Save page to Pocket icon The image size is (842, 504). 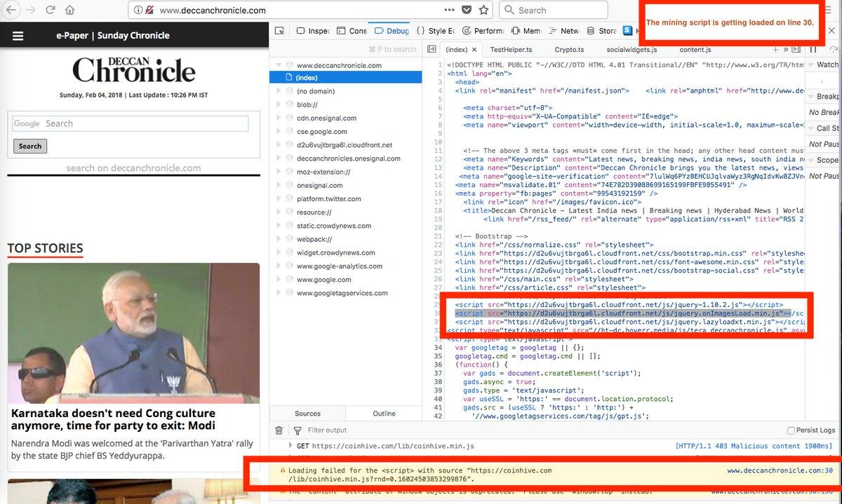[467, 10]
